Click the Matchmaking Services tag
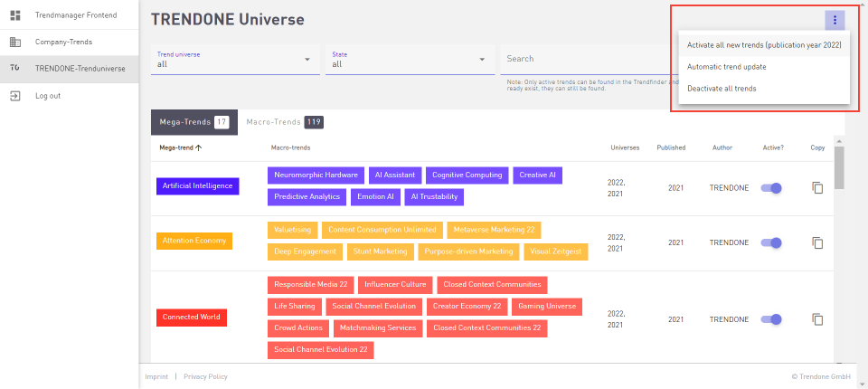 click(x=378, y=328)
